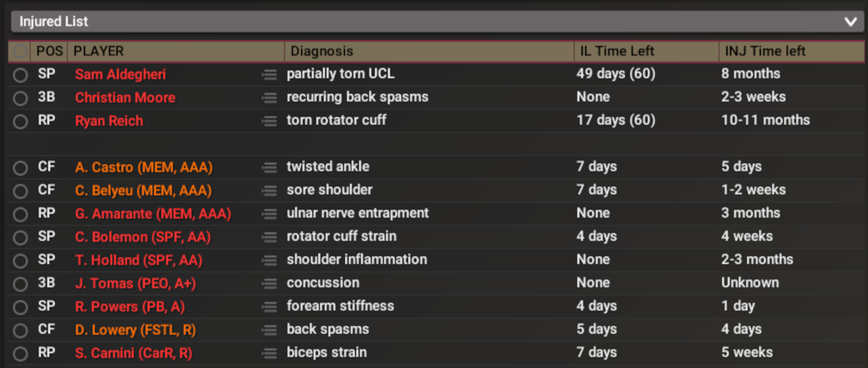
Task: Click hamburger icon for R. Powers
Action: (269, 307)
